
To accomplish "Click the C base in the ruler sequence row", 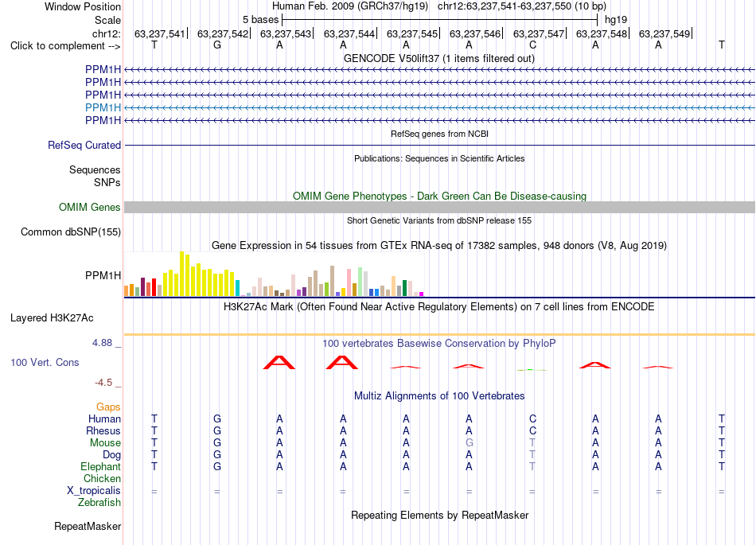I will (532, 45).
